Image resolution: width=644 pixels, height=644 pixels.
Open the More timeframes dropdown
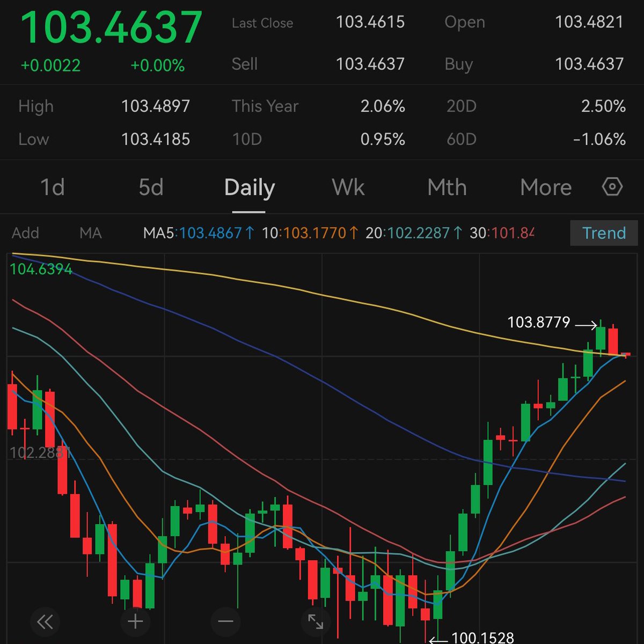(x=546, y=187)
